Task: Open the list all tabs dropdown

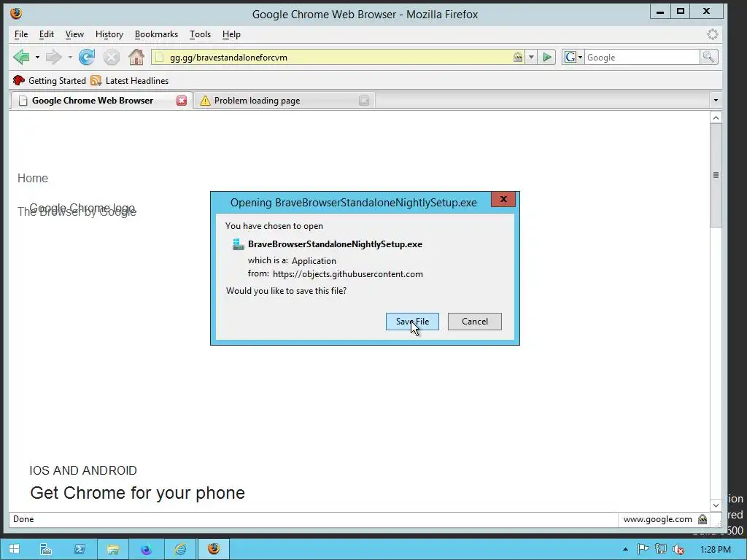Action: pos(715,101)
